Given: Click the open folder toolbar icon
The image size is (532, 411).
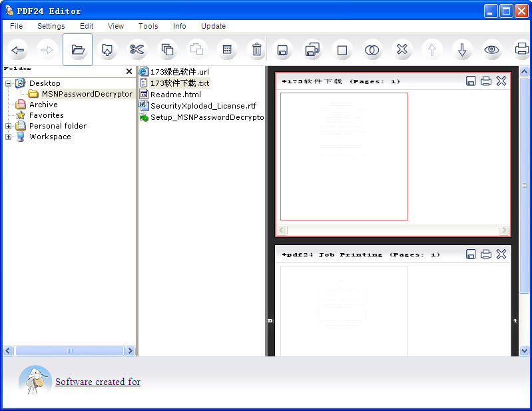Looking at the screenshot, I should point(78,50).
